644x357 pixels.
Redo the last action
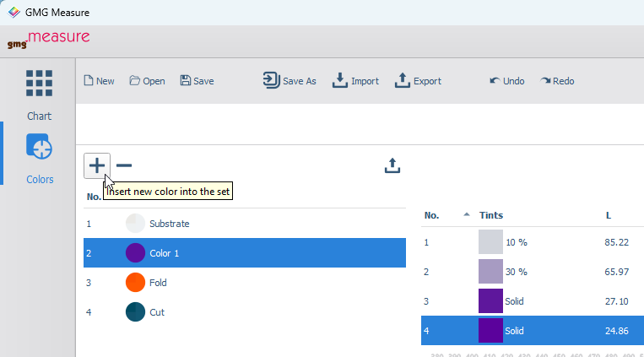tap(557, 81)
